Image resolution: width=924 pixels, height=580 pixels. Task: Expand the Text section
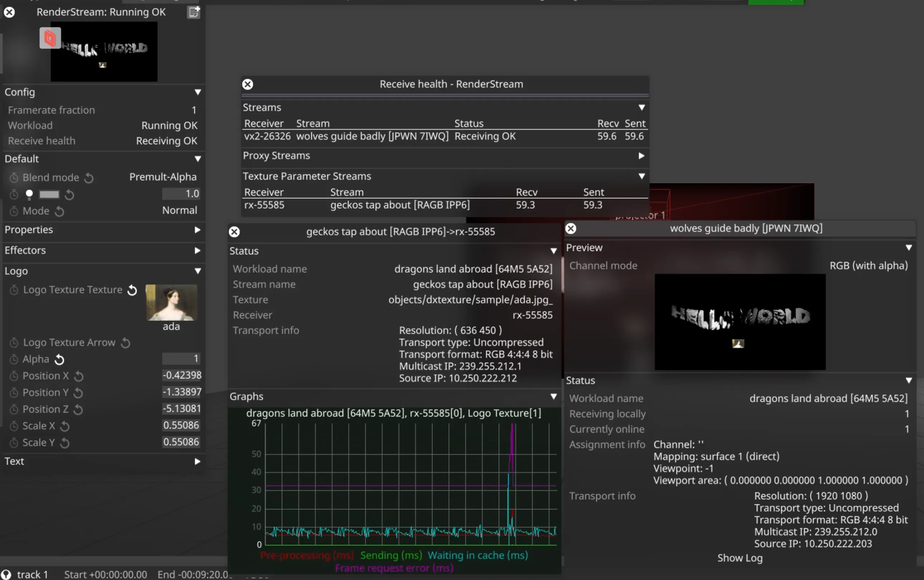[197, 461]
